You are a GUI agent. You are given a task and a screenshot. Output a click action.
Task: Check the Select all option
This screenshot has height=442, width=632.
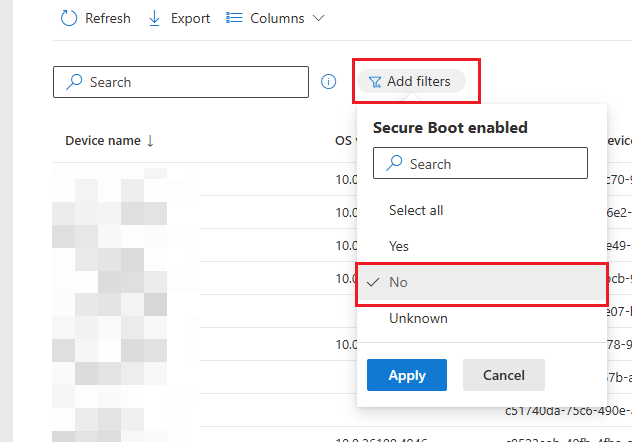click(x=416, y=210)
